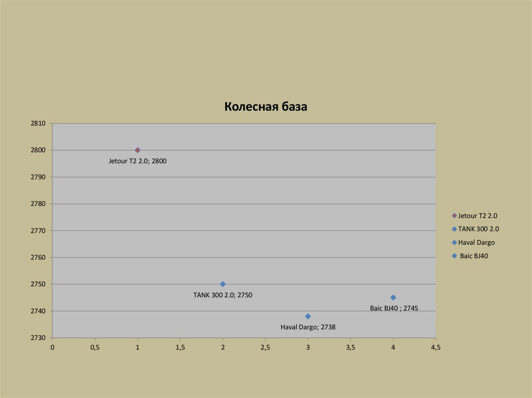
Task: Click the horizontal axis value 0,5
Action: point(95,348)
